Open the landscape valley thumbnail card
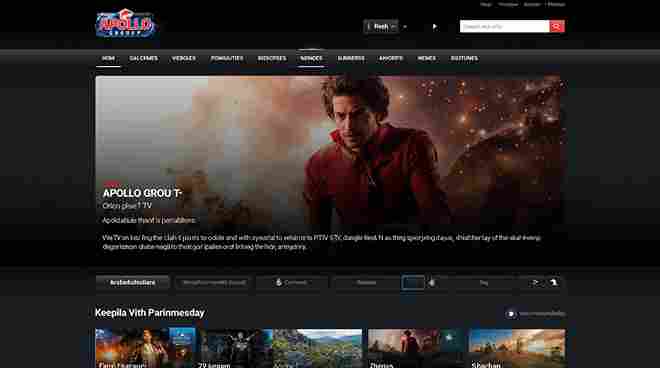Image resolution: width=660 pixels, height=368 pixels. tap(317, 348)
